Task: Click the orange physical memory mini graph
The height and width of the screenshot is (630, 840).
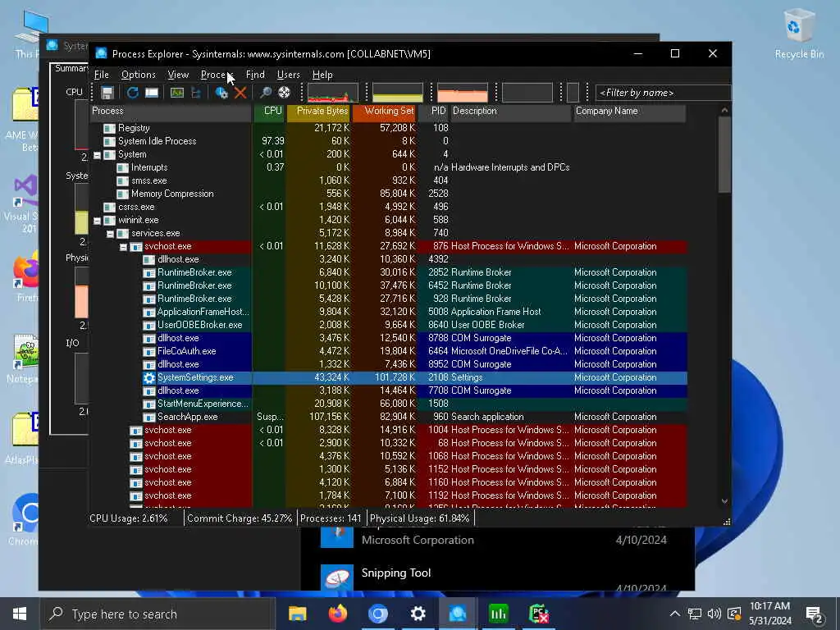Action: tap(463, 93)
